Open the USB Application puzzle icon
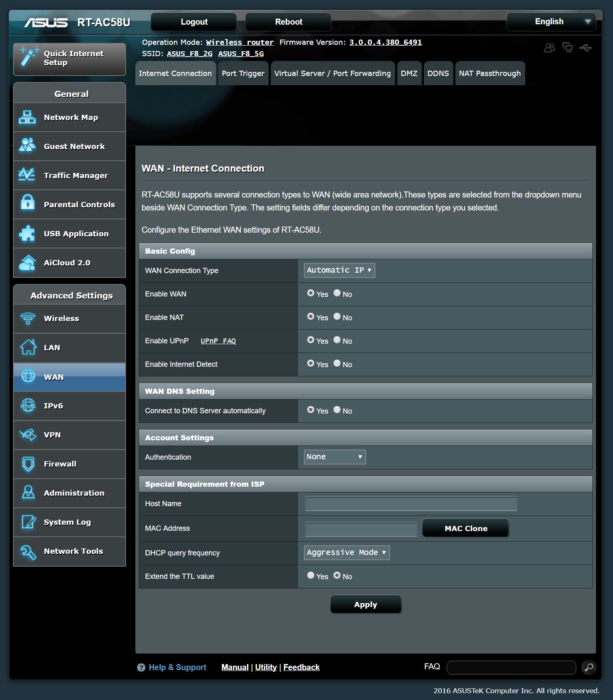This screenshot has height=700, width=613. point(27,233)
